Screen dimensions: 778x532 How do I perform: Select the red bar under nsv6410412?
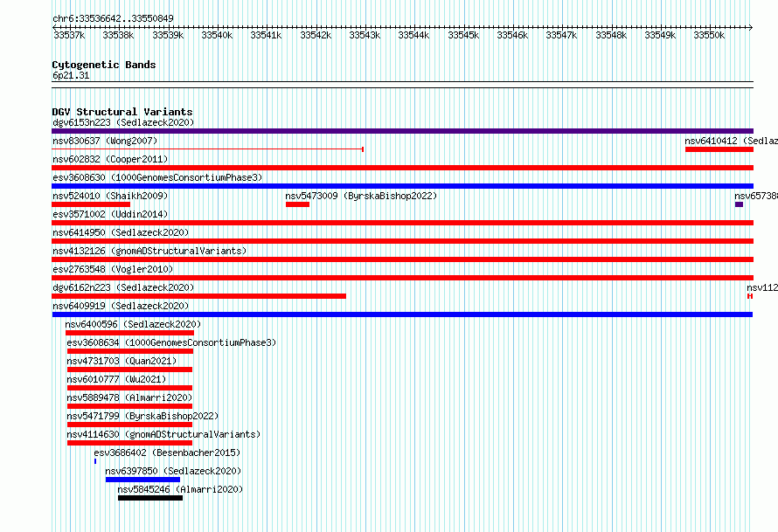[x=719, y=149]
